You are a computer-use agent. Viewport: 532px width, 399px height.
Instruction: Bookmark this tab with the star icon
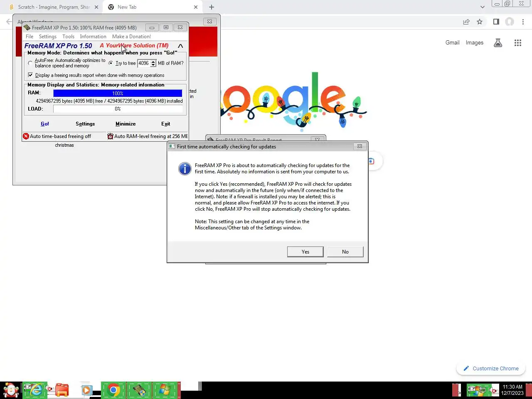coord(480,22)
